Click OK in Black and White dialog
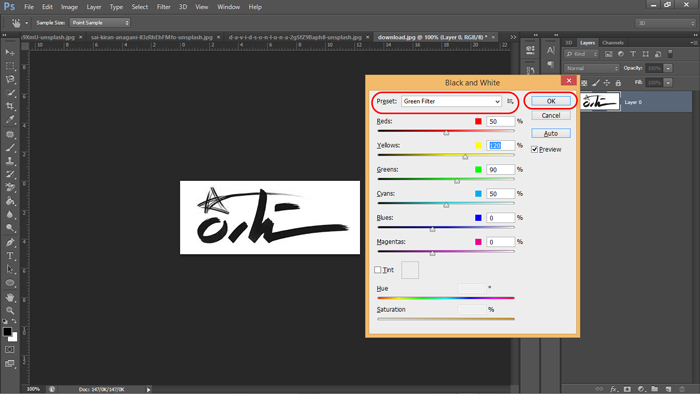The width and height of the screenshot is (700, 394). 551,101
